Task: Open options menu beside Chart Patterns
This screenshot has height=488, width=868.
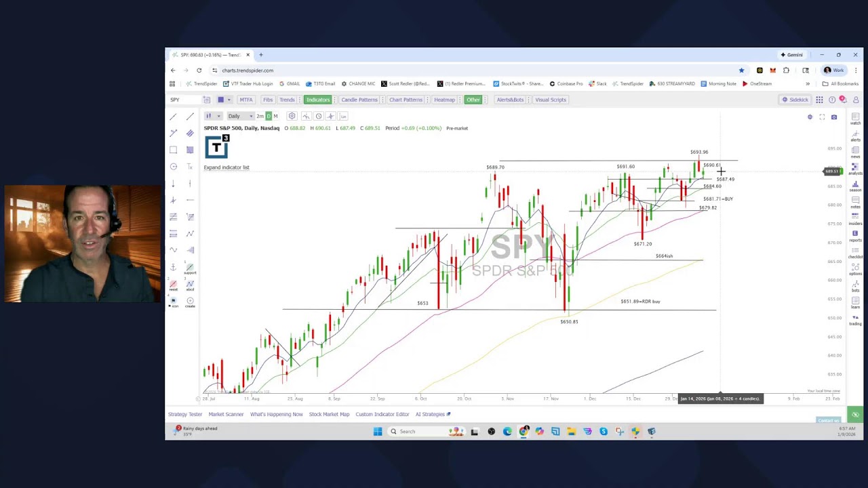Action: point(427,100)
